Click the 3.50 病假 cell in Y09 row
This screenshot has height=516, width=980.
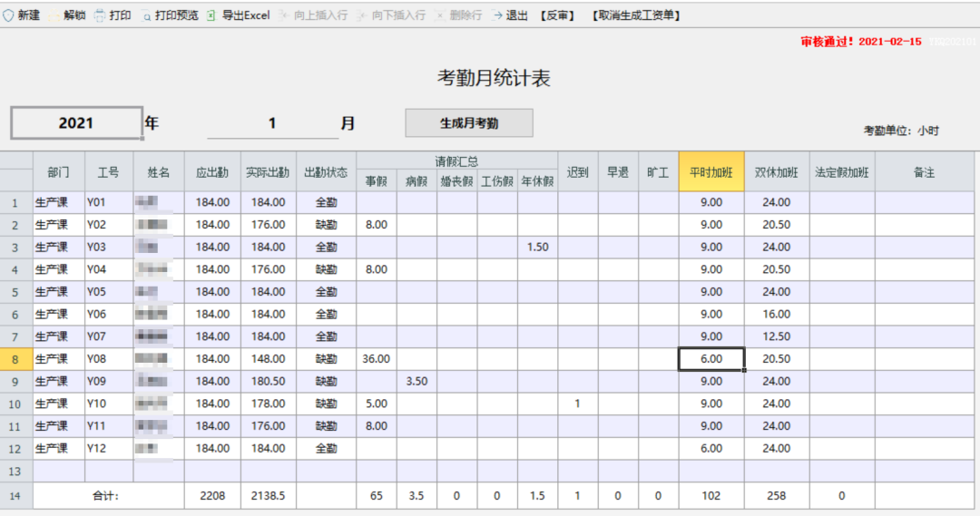(x=416, y=381)
